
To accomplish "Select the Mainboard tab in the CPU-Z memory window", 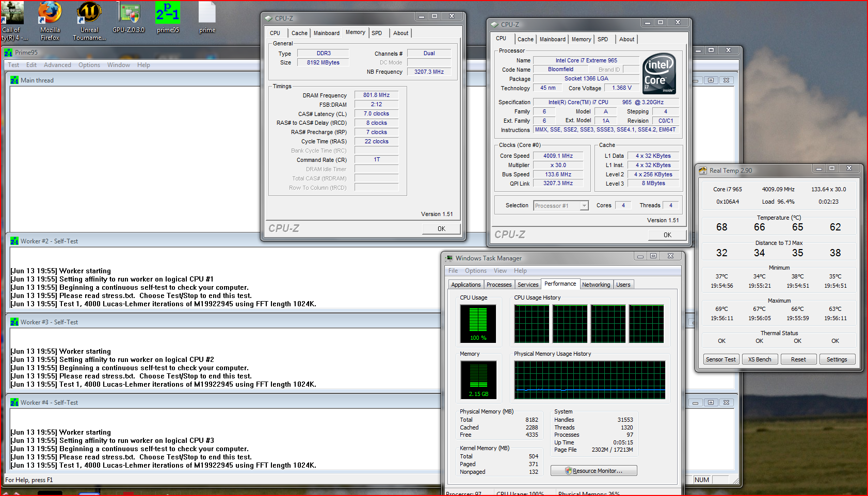I will [327, 33].
